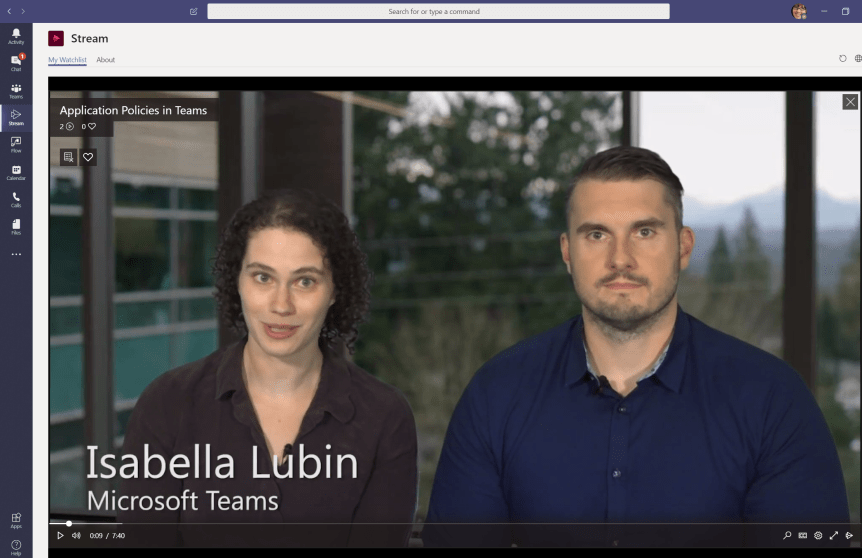Expand more apps ellipsis in sidebar

pos(16,255)
